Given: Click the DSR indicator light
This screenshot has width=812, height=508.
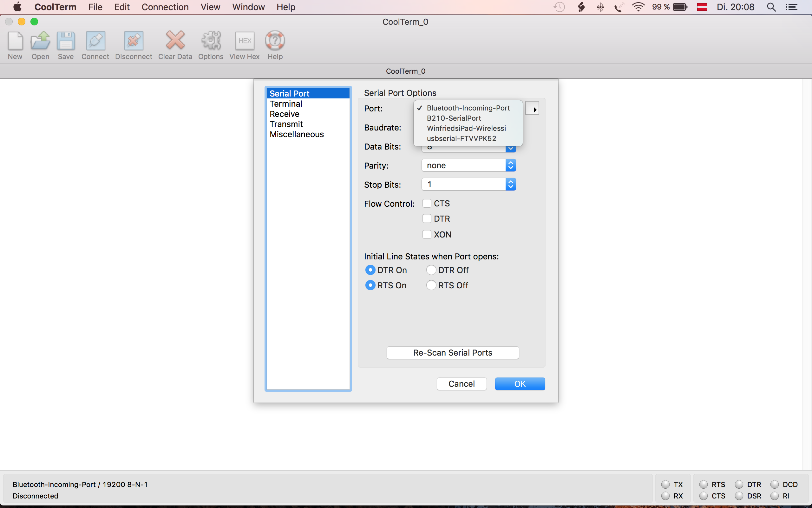Looking at the screenshot, I should pyautogui.click(x=739, y=496).
